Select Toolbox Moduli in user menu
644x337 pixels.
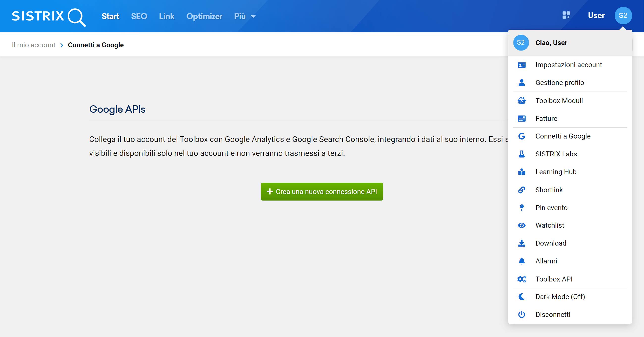tap(570, 101)
